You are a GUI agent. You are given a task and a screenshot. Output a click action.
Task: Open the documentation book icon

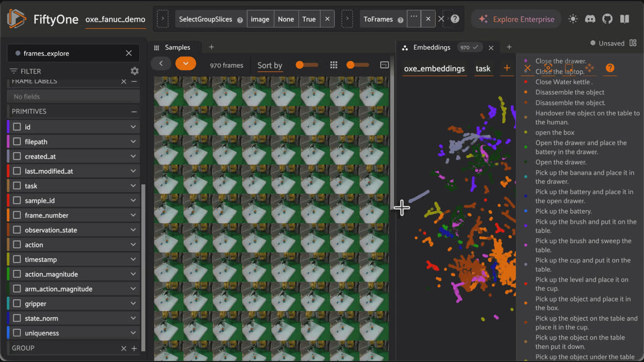point(625,19)
